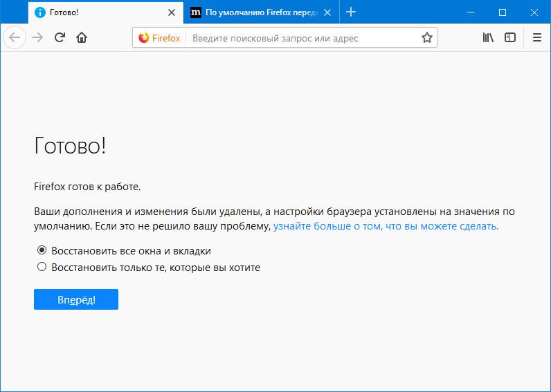The width and height of the screenshot is (551, 392).
Task: Maximize the Firefox window
Action: [x=503, y=12]
